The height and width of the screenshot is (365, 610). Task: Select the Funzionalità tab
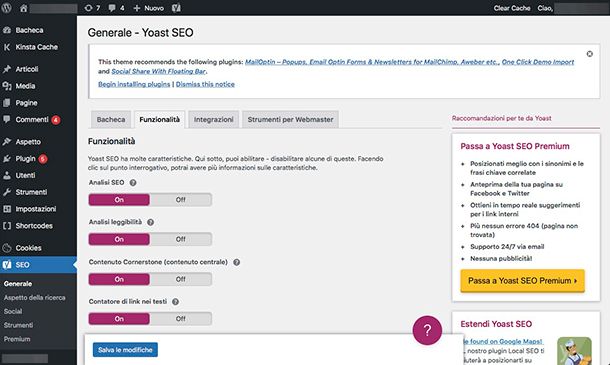click(160, 119)
